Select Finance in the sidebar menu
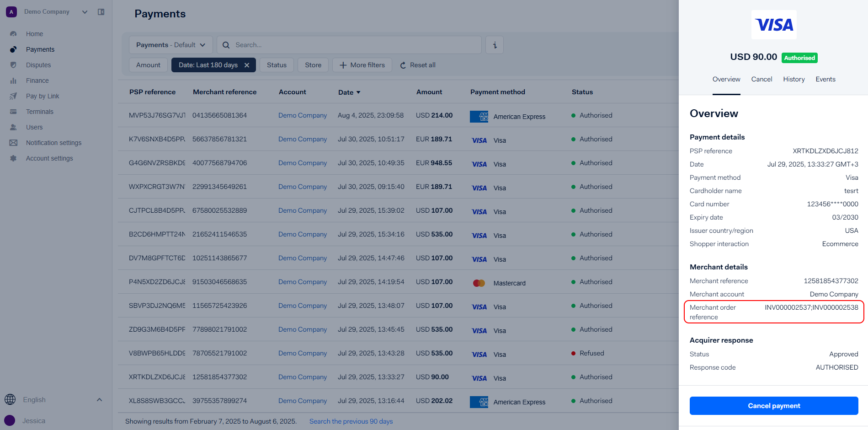868x430 pixels. (37, 81)
